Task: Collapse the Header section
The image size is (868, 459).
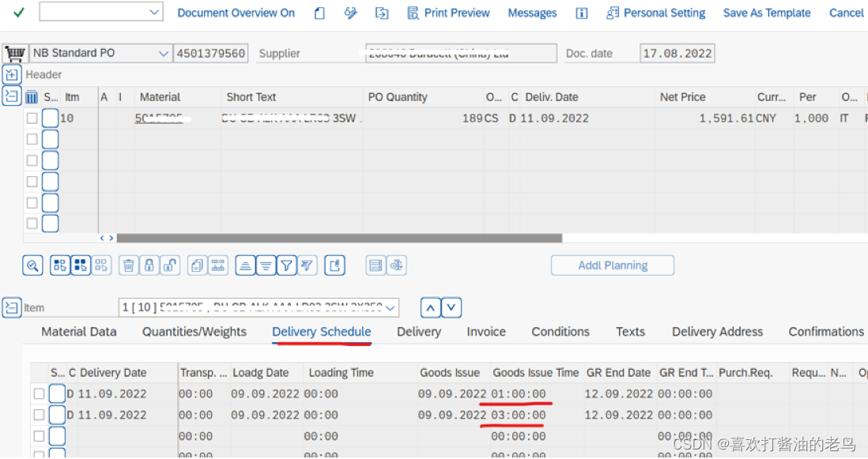Action: (x=12, y=73)
